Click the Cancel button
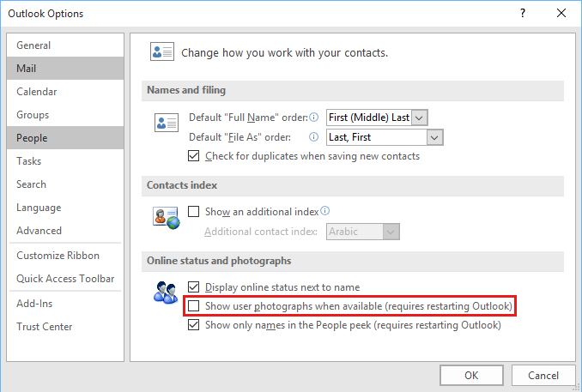This screenshot has height=392, width=582. 543,376
